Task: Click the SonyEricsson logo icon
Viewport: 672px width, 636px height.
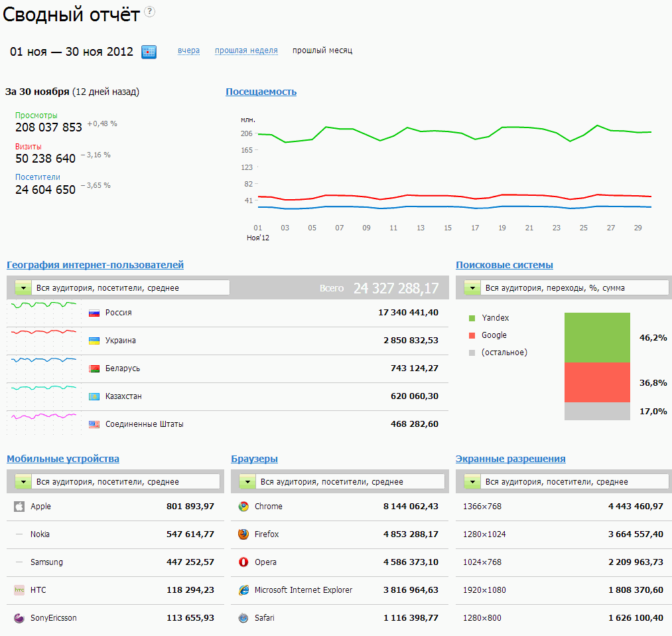Action: coord(19,618)
